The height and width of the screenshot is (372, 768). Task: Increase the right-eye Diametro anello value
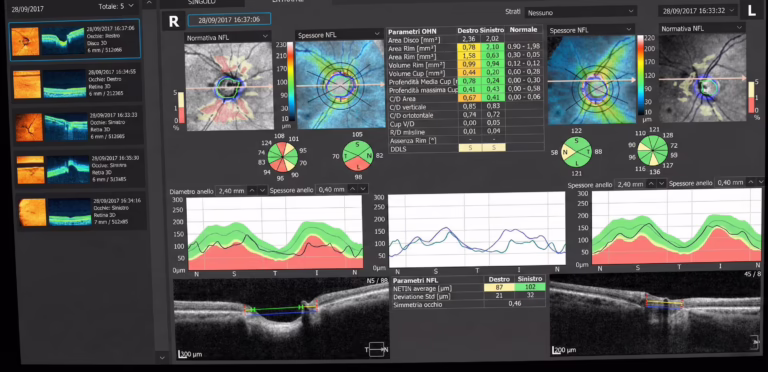[x=252, y=190]
